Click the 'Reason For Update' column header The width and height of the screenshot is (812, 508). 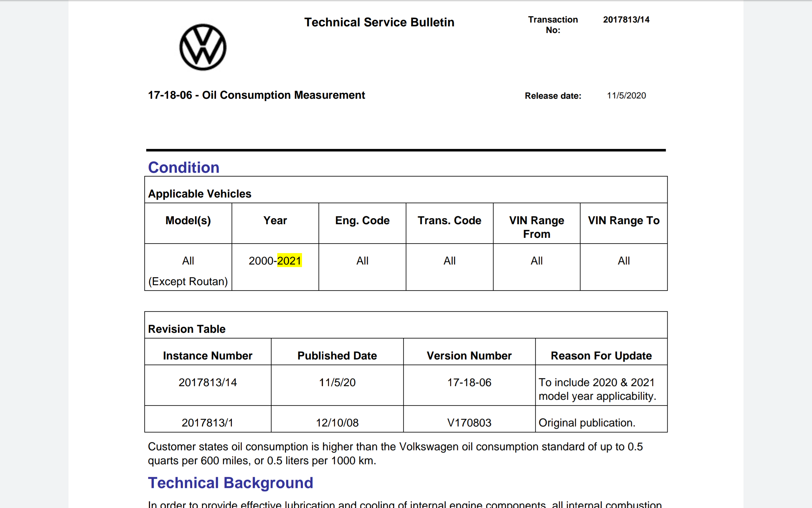coord(601,356)
